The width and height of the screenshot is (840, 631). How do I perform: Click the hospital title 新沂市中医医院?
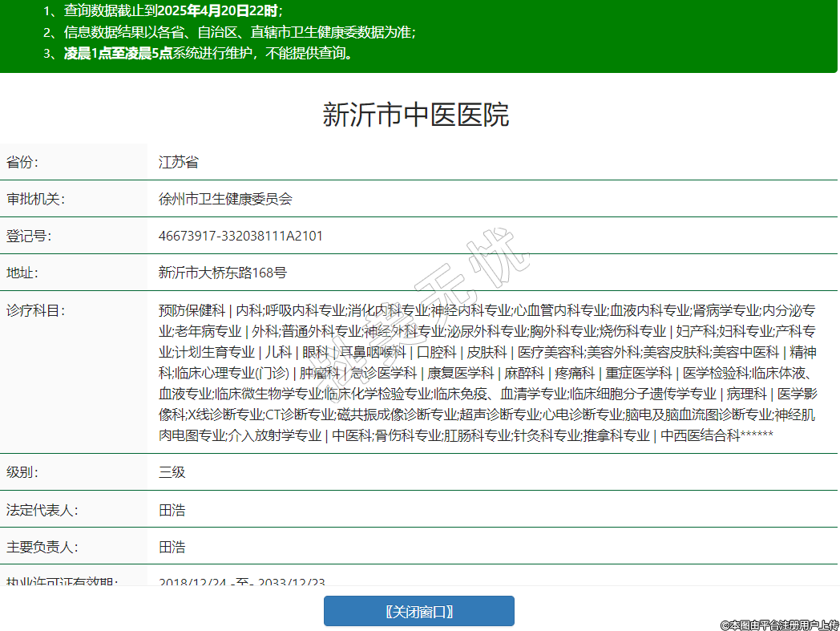tap(415, 115)
